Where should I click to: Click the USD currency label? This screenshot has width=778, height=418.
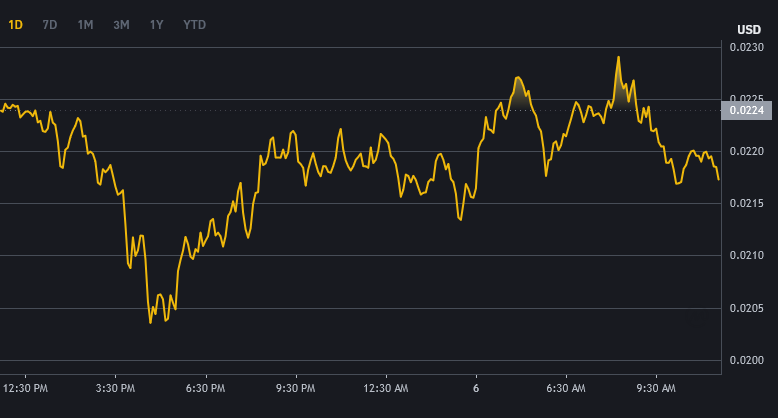point(749,30)
